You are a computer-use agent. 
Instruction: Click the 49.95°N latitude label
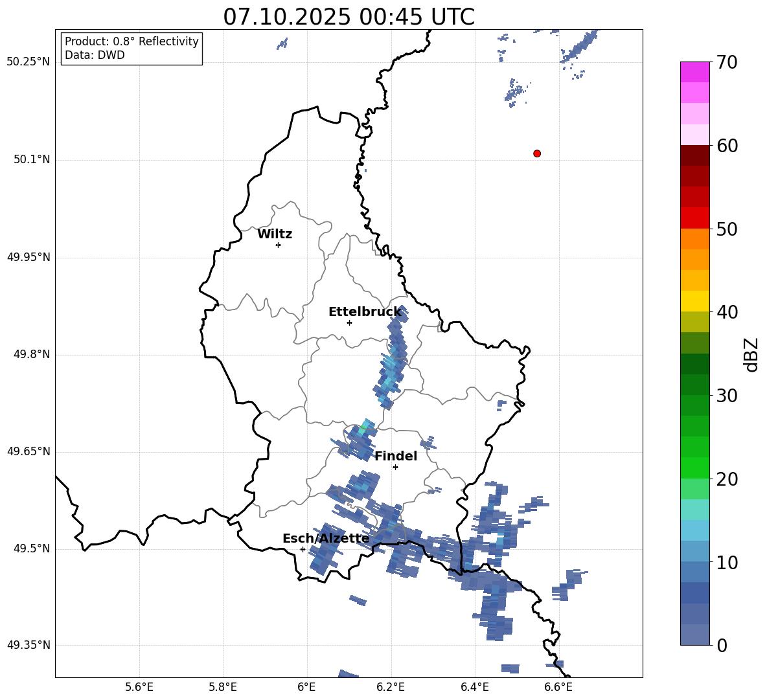point(29,257)
